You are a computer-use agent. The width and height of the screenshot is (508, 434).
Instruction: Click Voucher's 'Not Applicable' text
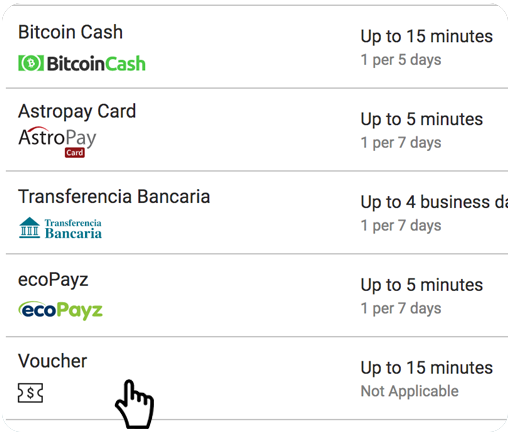coord(410,391)
